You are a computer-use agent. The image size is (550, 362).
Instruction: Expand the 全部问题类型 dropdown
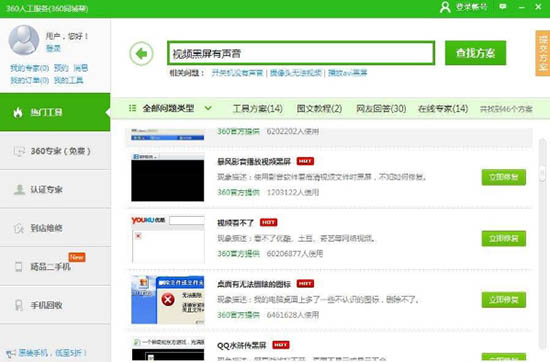pyautogui.click(x=208, y=108)
